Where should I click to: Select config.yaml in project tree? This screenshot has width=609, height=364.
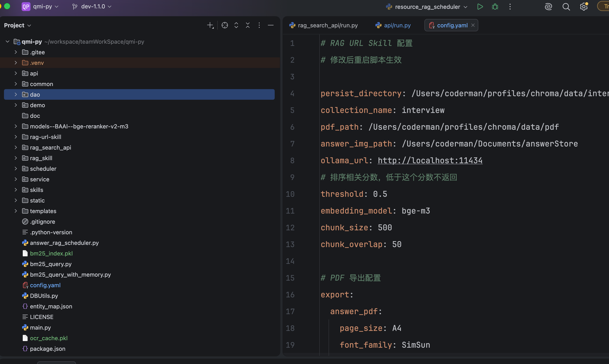pyautogui.click(x=45, y=285)
